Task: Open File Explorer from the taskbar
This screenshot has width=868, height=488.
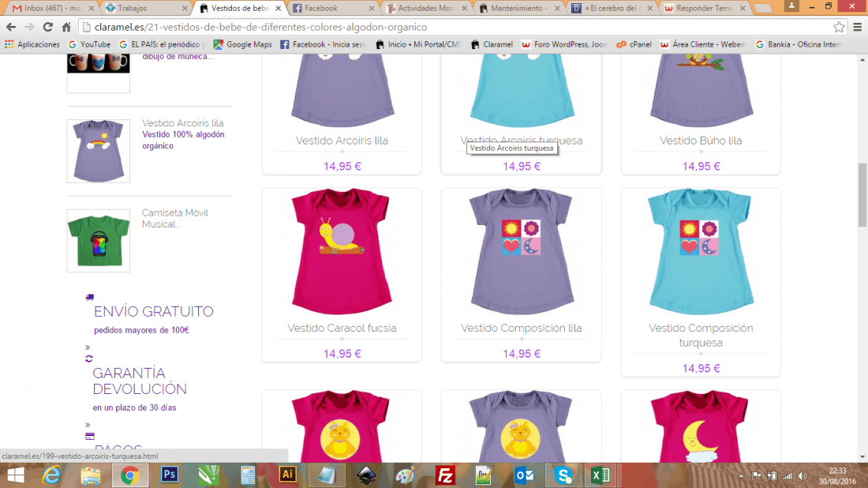Action: click(x=90, y=475)
